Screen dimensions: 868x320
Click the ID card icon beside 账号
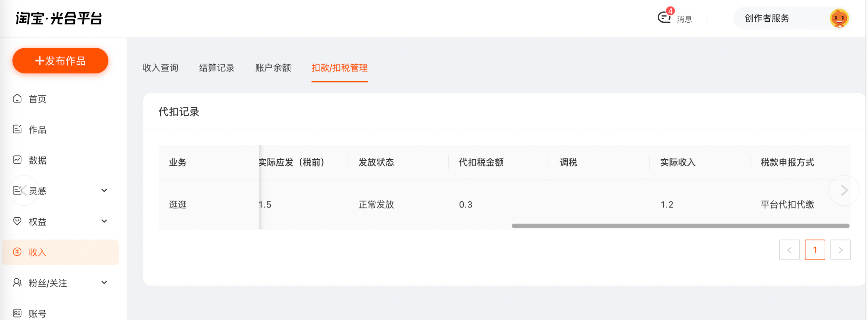(17, 313)
